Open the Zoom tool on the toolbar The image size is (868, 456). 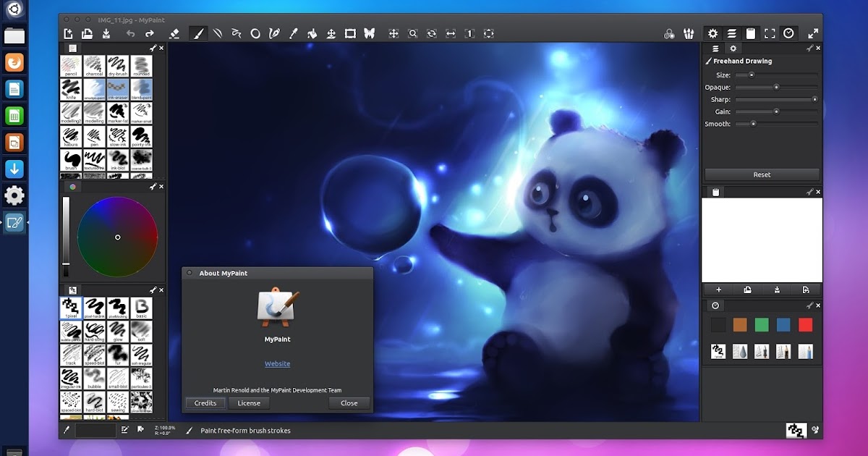click(x=413, y=33)
